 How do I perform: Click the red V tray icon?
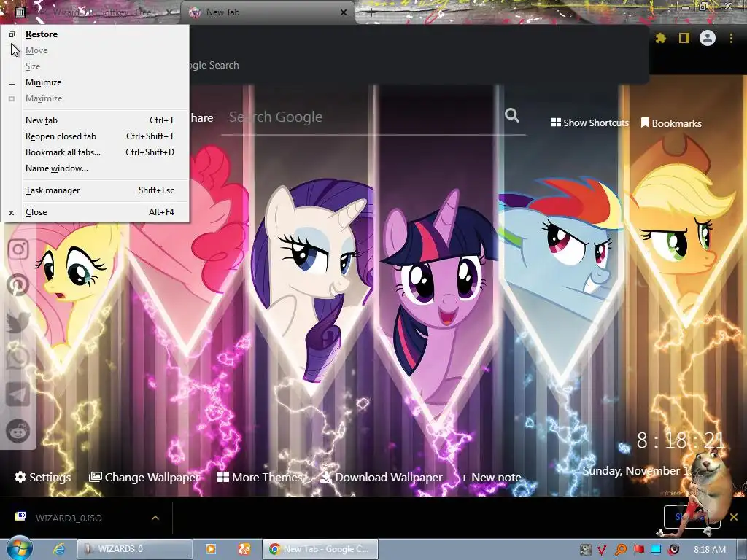602,550
